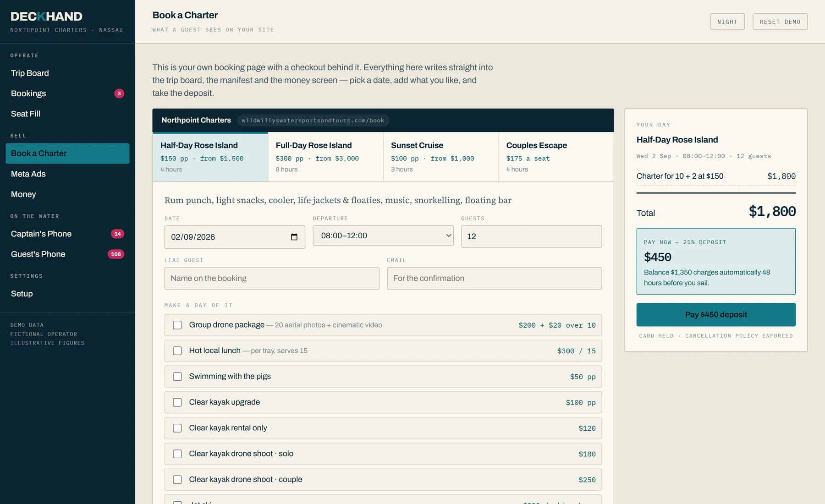
Task: Open the Couples Escape tab
Action: (x=556, y=157)
